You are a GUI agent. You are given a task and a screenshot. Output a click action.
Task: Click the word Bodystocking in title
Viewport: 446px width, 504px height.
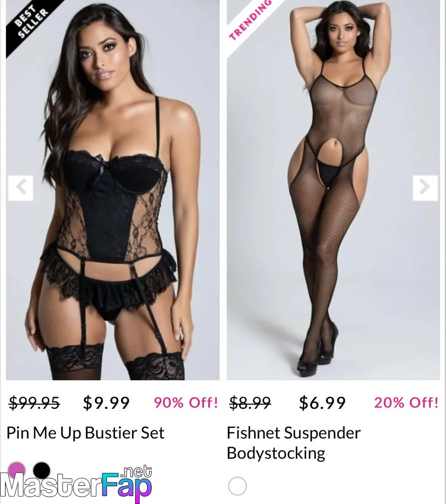click(276, 453)
